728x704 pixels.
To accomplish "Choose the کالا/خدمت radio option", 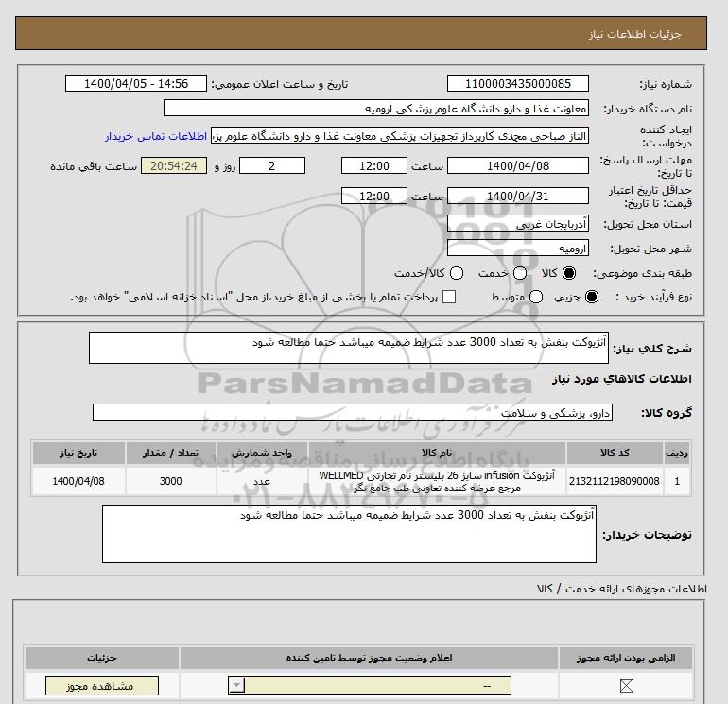I will (x=456, y=273).
